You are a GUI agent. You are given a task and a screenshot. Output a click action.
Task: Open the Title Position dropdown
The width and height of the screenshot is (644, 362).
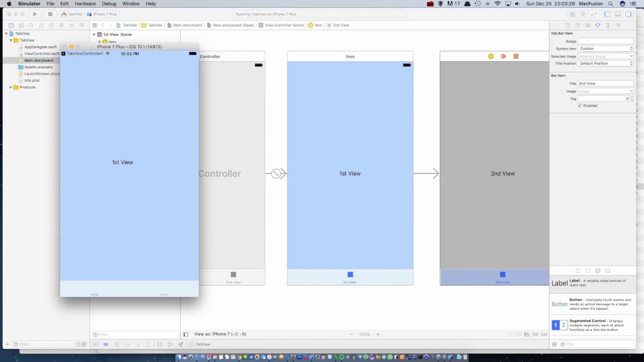tap(606, 63)
